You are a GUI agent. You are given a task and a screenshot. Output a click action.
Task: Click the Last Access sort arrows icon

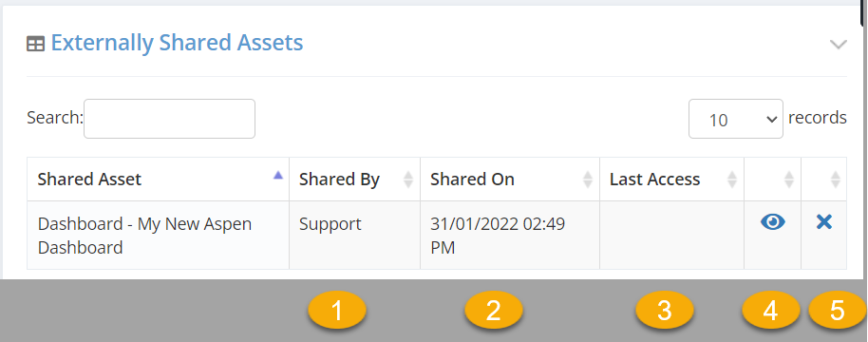point(732,180)
